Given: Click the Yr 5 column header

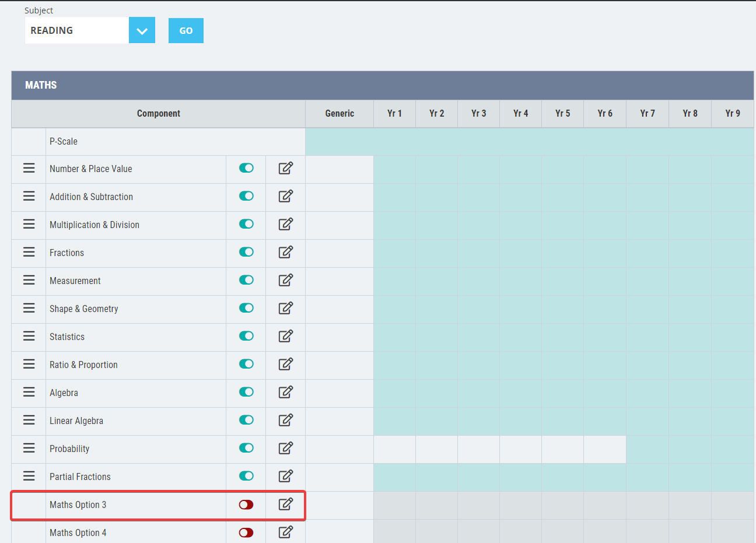Looking at the screenshot, I should [x=562, y=114].
